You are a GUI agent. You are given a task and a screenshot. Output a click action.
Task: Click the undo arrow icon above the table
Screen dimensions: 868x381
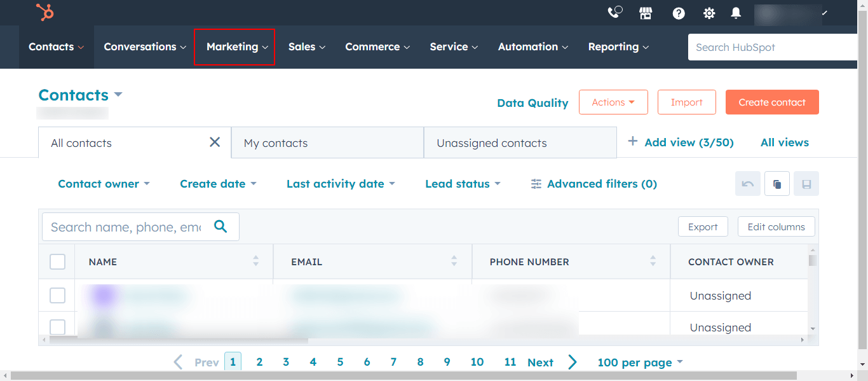(748, 183)
